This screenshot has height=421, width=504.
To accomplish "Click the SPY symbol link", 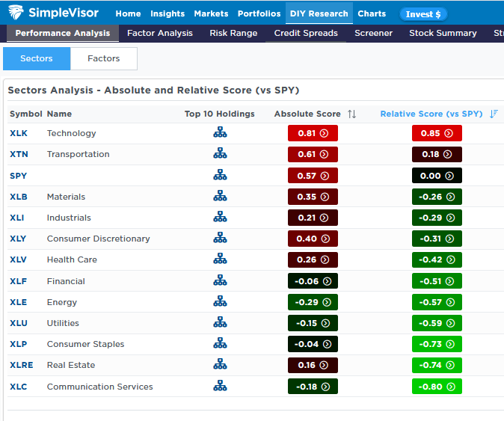I will (x=18, y=176).
